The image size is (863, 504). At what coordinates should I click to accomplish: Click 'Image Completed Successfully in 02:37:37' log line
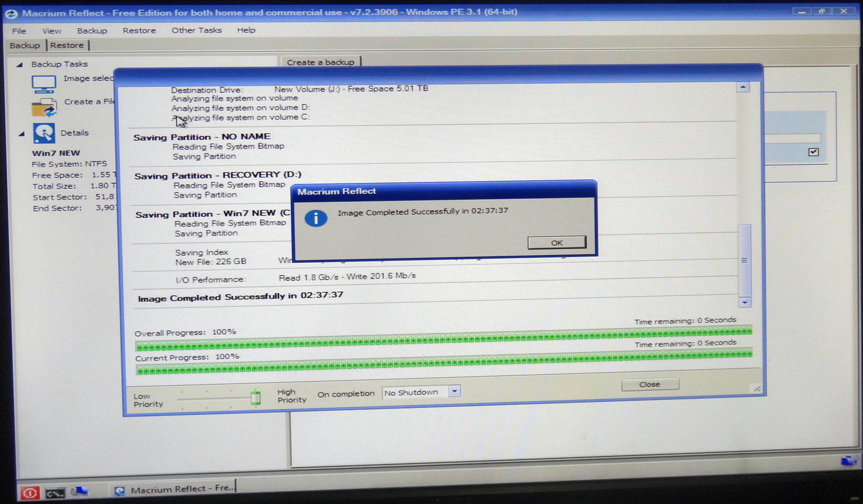pos(241,297)
